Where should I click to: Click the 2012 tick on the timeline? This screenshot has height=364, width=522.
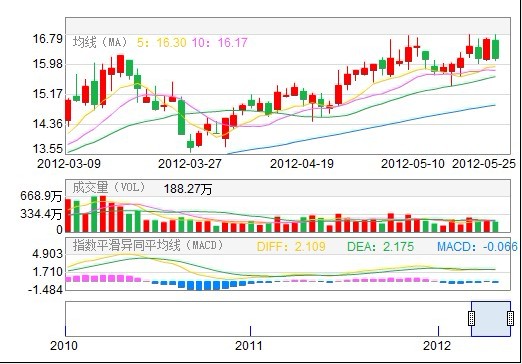pos(438,331)
